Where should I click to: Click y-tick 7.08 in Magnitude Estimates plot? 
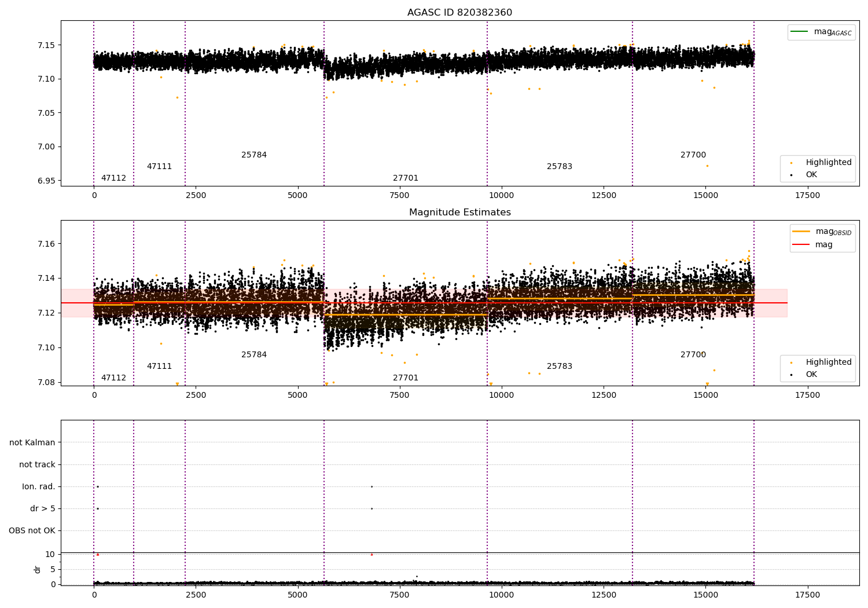[46, 382]
